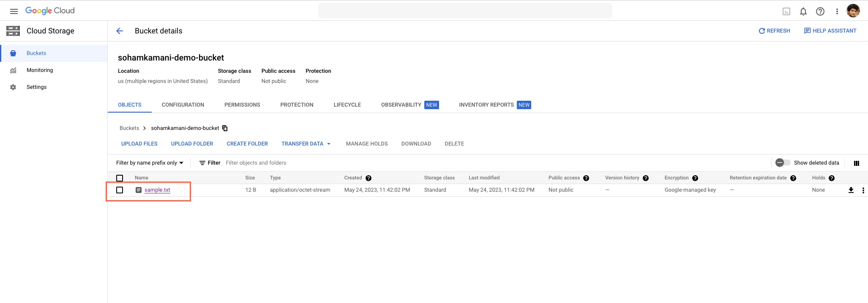This screenshot has width=868, height=303.
Task: Open more actions for sample.txt row
Action: (x=863, y=190)
